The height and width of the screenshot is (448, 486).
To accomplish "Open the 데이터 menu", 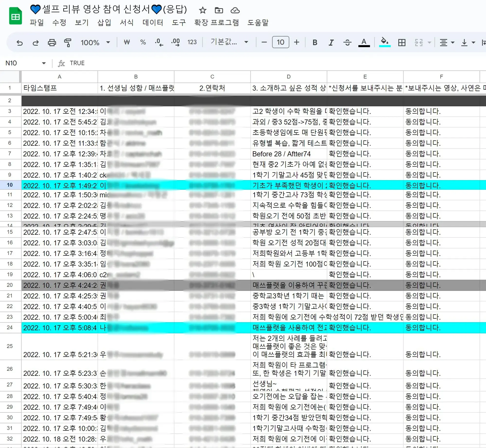I will point(153,23).
